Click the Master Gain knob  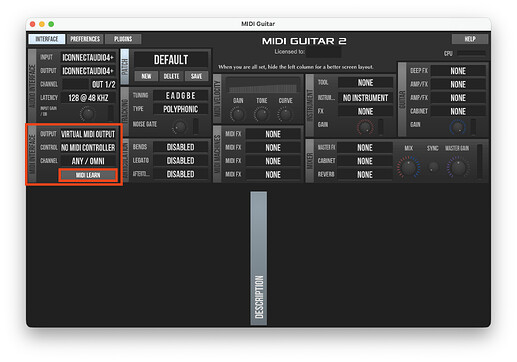(x=458, y=167)
